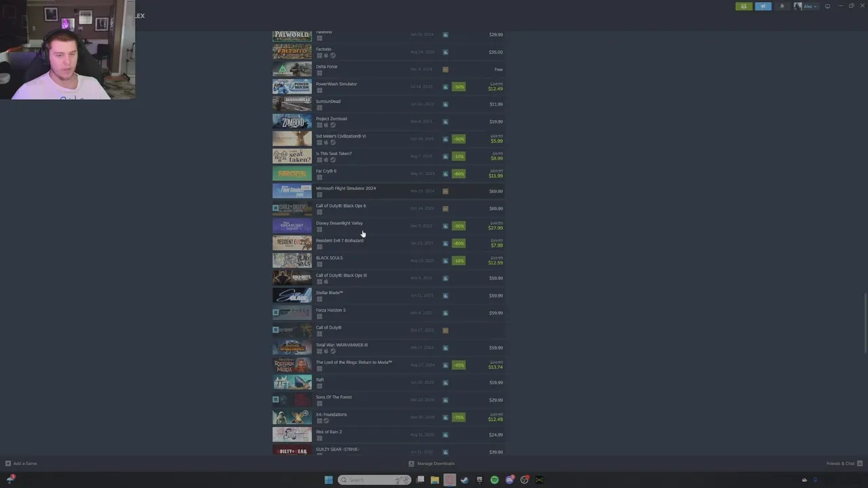Open the X4: Foundations title link

point(331,414)
